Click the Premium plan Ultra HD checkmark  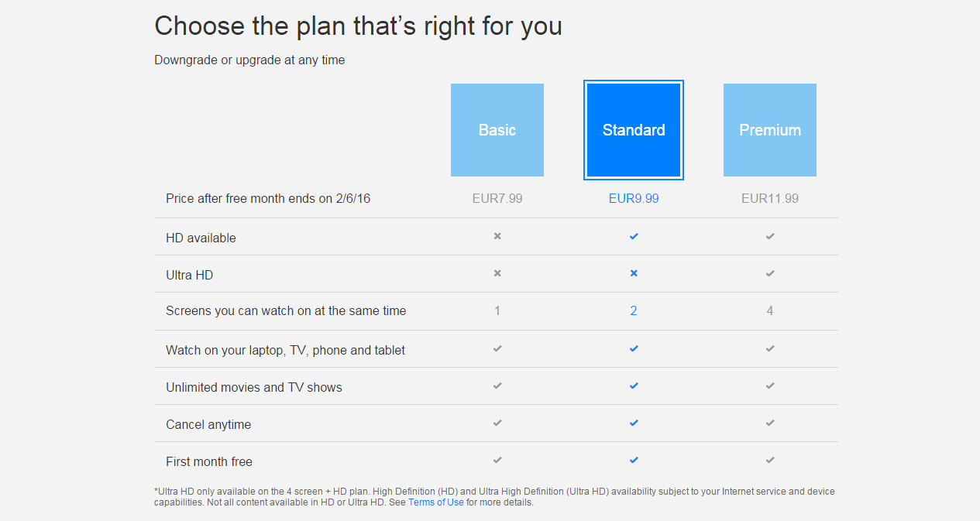pos(770,273)
